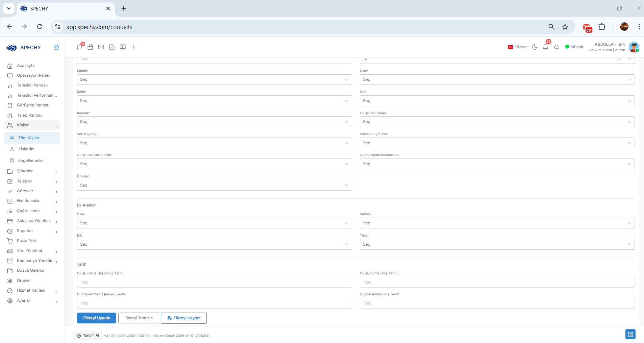The image size is (644, 343).
Task: Open the Kaynak dropdown
Action: [214, 122]
